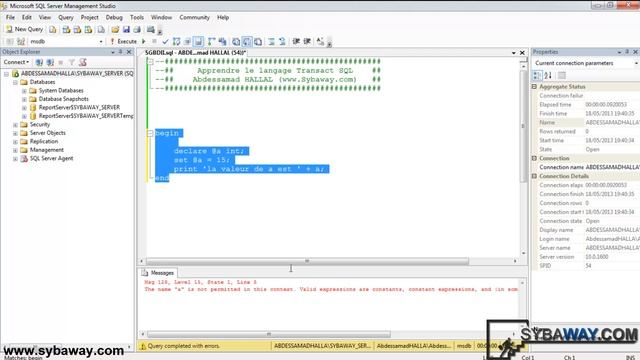This screenshot has width=640, height=360.
Task: Specify values for template parameters
Action: [x=320, y=41]
